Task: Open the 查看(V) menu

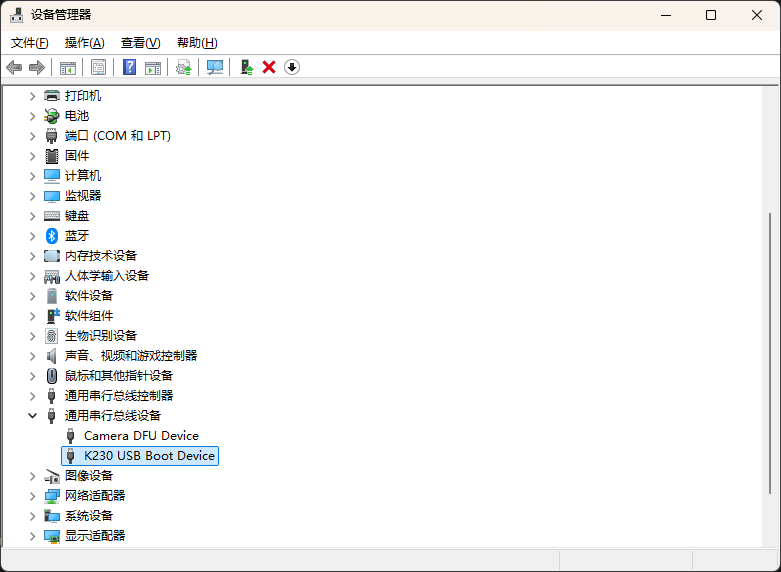Action: tap(140, 43)
